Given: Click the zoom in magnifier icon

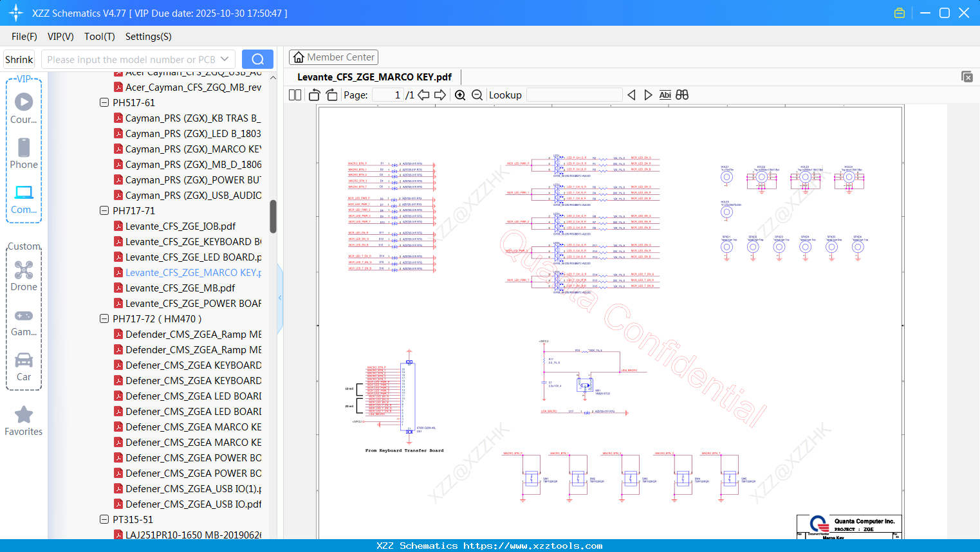Looking at the screenshot, I should click(x=460, y=95).
